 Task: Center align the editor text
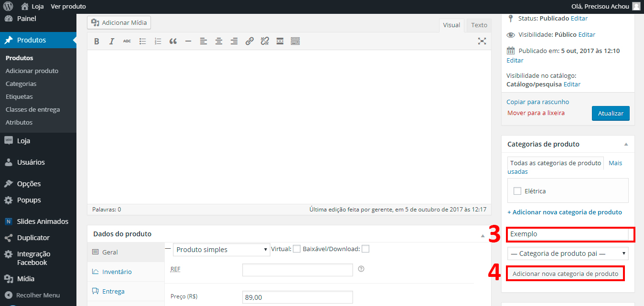click(219, 42)
